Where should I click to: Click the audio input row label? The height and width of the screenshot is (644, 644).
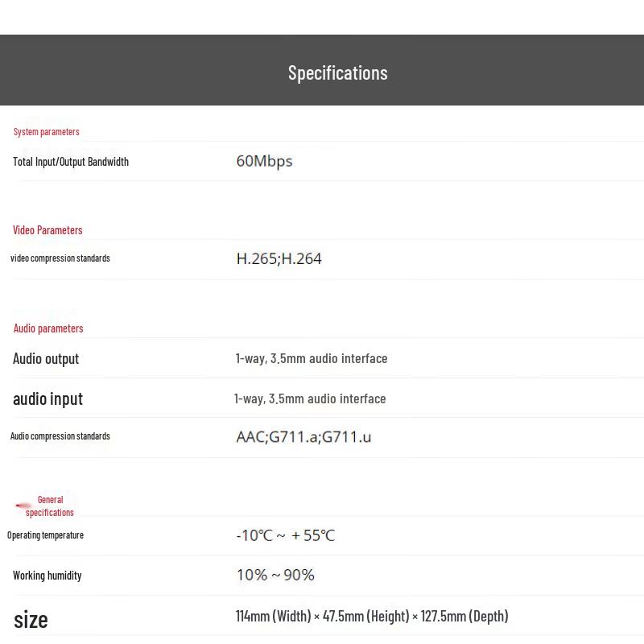48,398
